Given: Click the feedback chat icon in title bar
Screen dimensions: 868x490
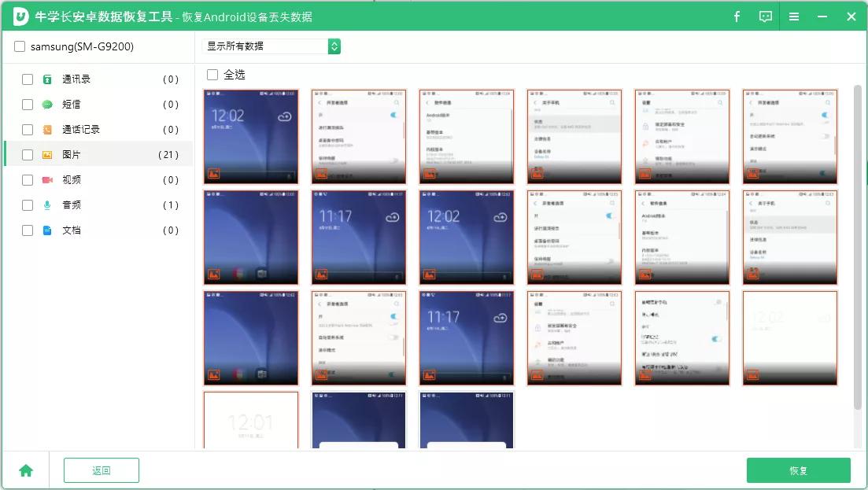Looking at the screenshot, I should [764, 16].
